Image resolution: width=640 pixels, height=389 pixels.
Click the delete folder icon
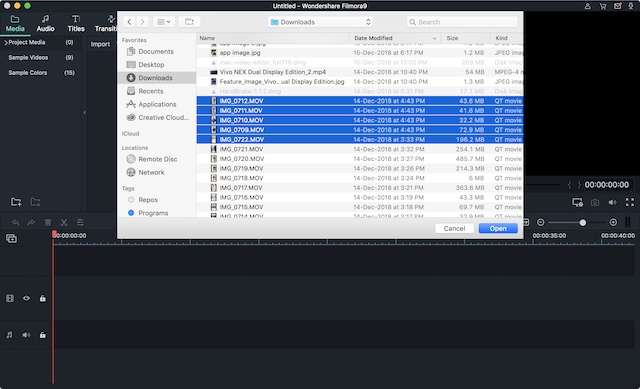tap(36, 202)
